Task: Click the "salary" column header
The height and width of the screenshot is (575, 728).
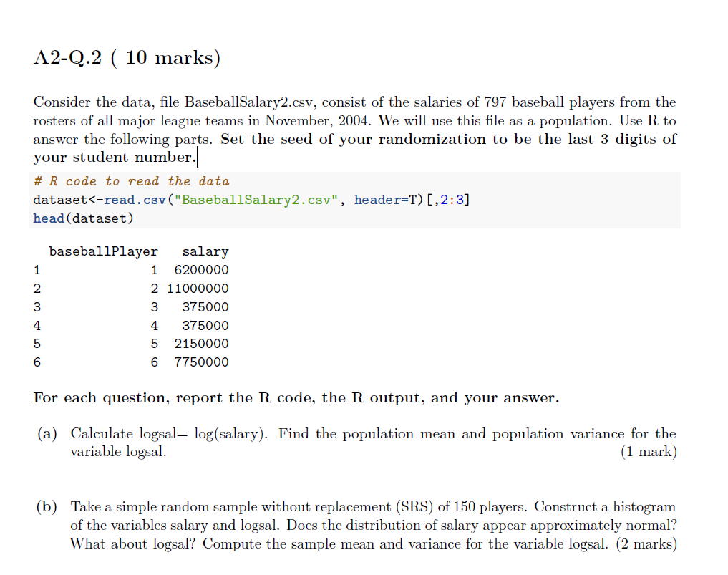Action: pyautogui.click(x=205, y=251)
